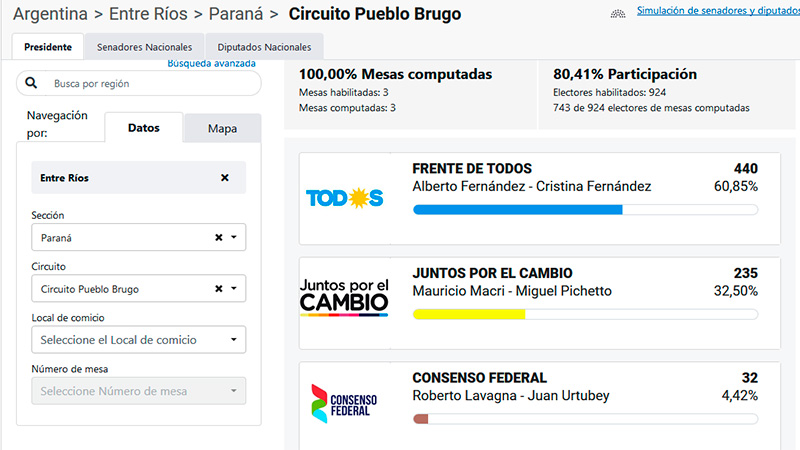Click the Juntos por el Cambio logo
The width and height of the screenshot is (800, 450).
(x=344, y=297)
